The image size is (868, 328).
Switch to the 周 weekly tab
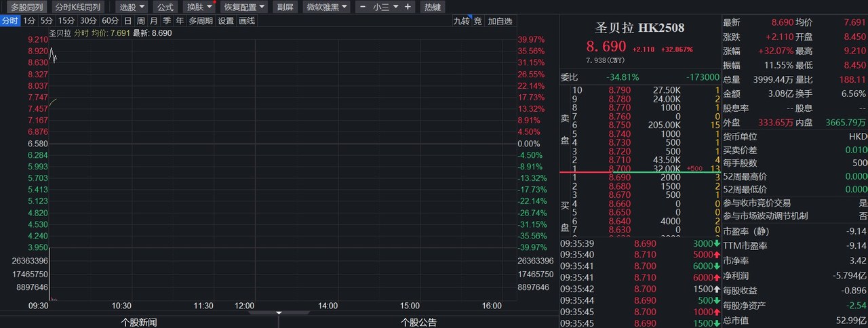coord(141,21)
